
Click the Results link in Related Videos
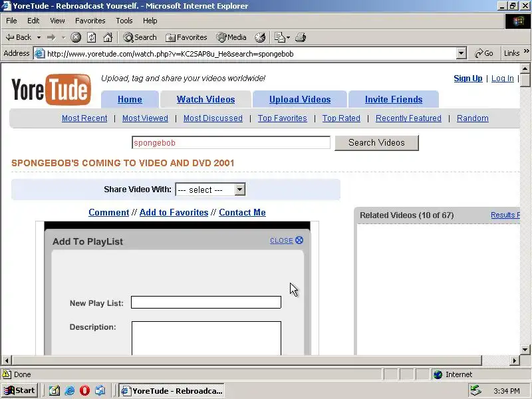pos(505,215)
